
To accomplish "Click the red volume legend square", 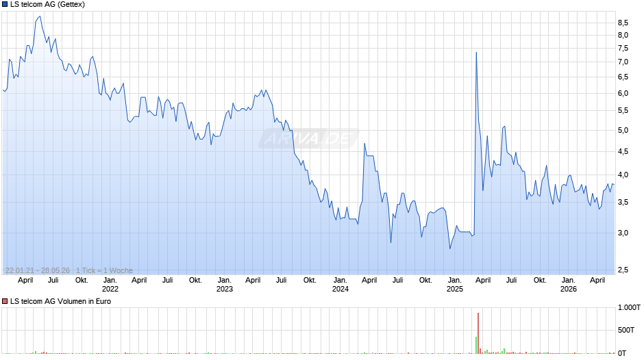I will [x=5, y=301].
